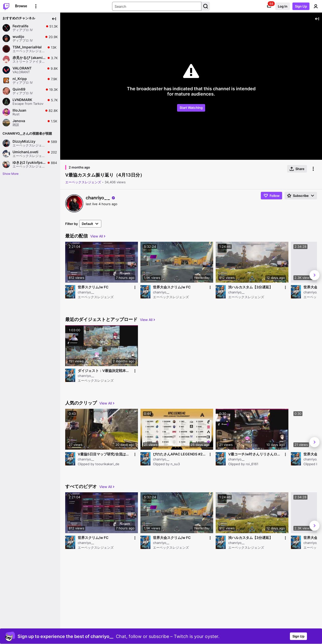The width and height of the screenshot is (322, 644).
Task: Collapse the recommended channels sidebar
Action: pyautogui.click(x=54, y=19)
